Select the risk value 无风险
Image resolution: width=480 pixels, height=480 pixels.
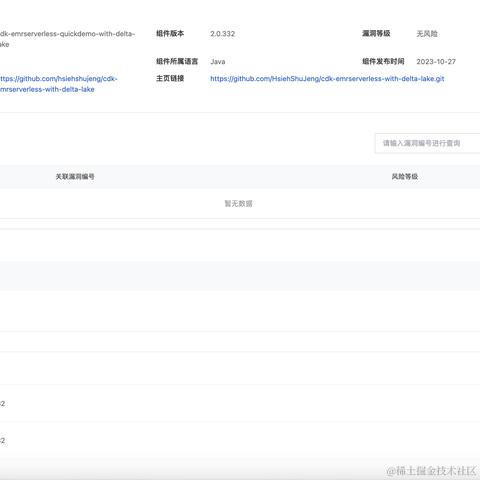click(x=427, y=34)
